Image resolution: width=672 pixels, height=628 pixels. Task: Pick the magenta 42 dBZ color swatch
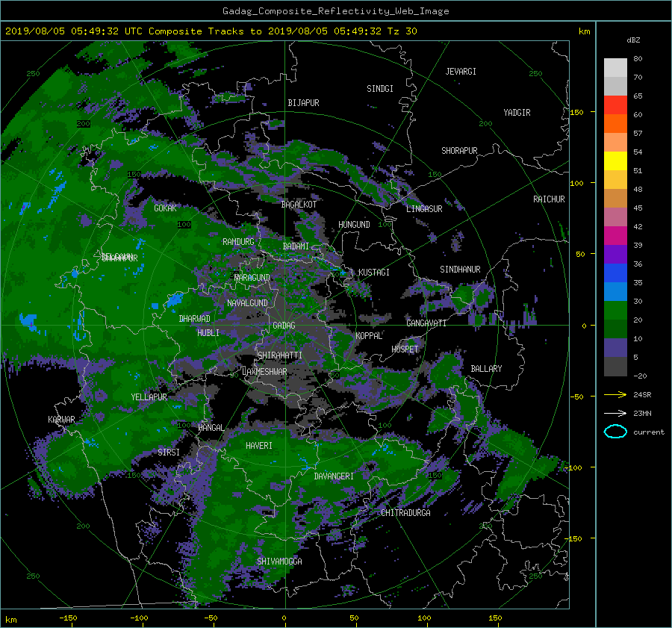pyautogui.click(x=615, y=235)
